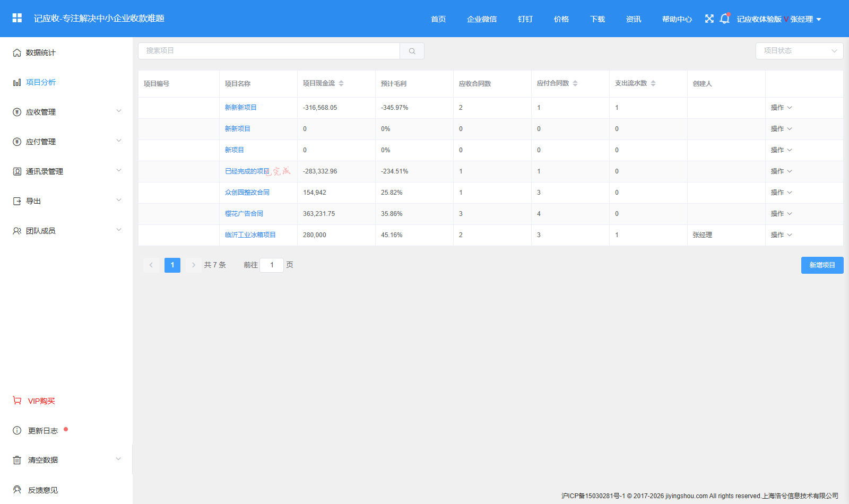Open 企业微信 in top navigation
Image resolution: width=849 pixels, height=504 pixels.
point(482,19)
